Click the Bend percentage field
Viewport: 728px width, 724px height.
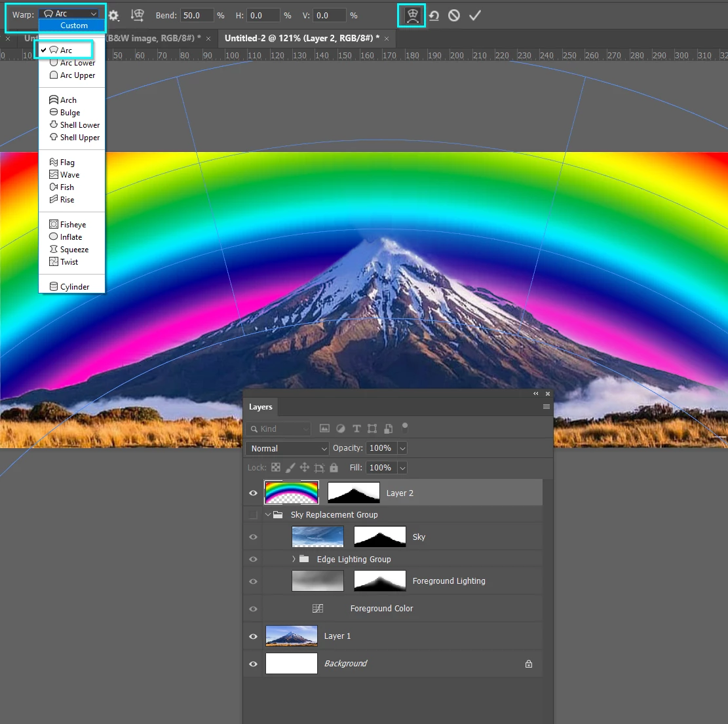[197, 15]
